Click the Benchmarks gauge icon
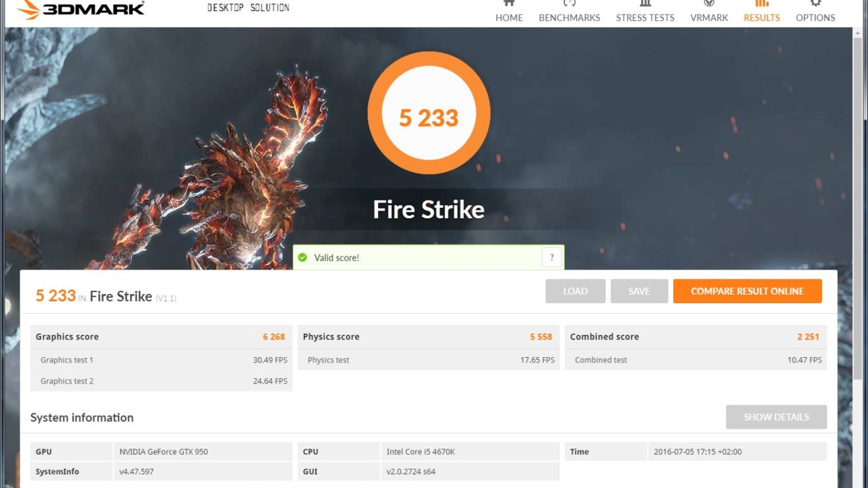 coord(569,3)
